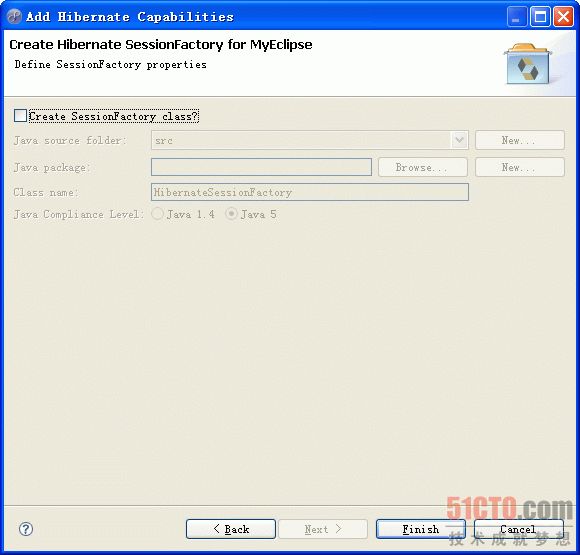The width and height of the screenshot is (580, 555).
Task: Open the Java source folder dropdown
Action: pyautogui.click(x=459, y=140)
